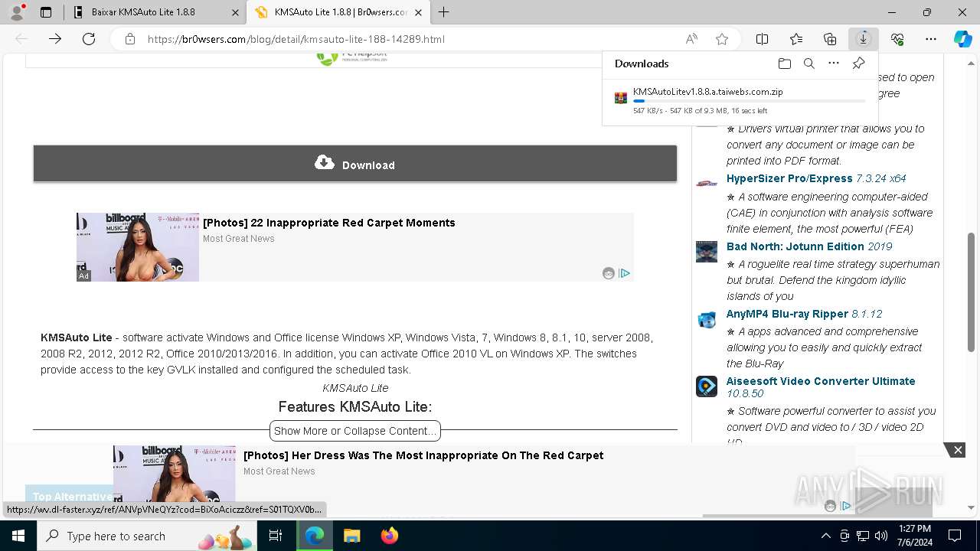
Task: Open more options in Downloads panel
Action: pyautogui.click(x=834, y=64)
